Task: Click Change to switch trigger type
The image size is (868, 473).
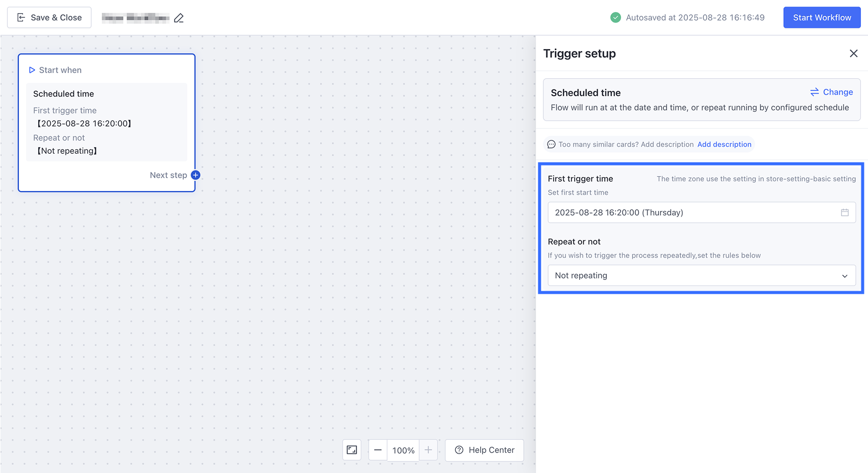Action: 831,92
